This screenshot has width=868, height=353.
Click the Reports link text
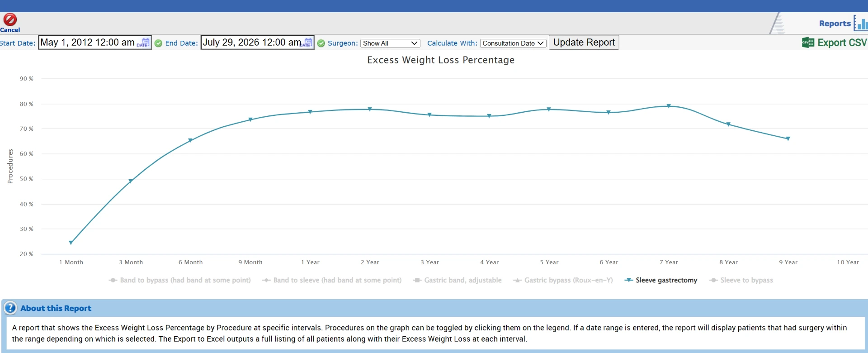(835, 23)
